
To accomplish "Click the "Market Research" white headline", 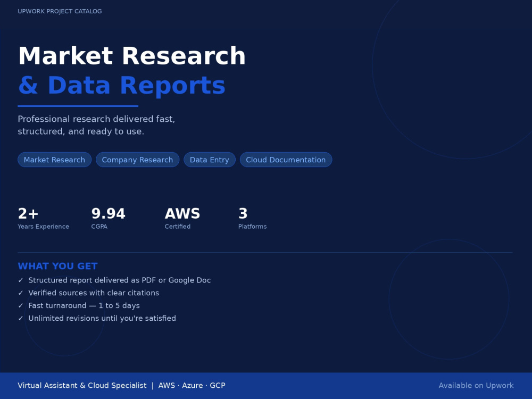I will (131, 56).
